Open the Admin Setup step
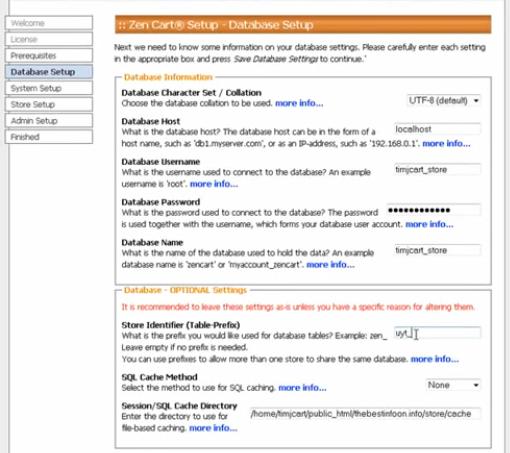The height and width of the screenshot is (453, 510). [49, 121]
